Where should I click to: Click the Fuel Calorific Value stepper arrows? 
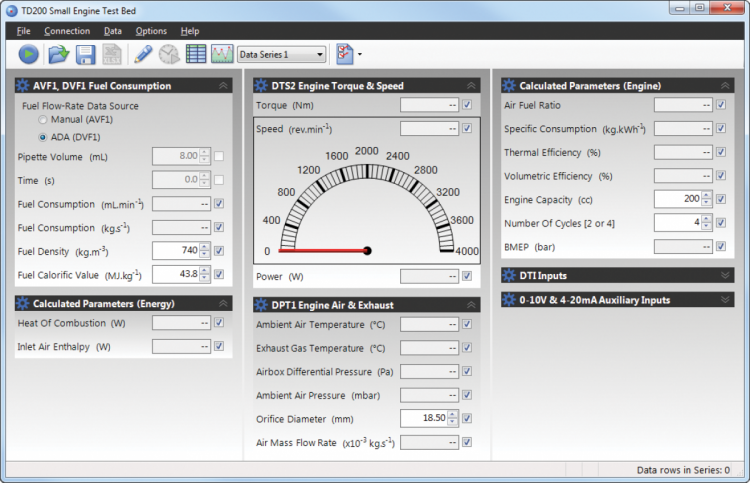(205, 274)
